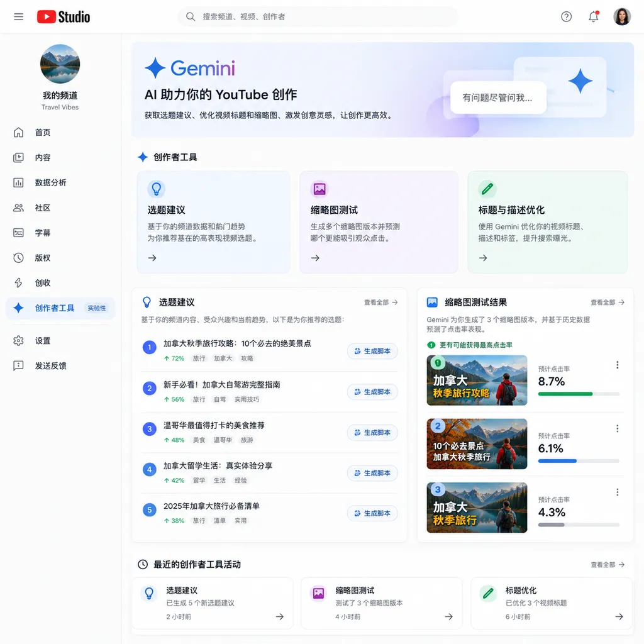Image resolution: width=644 pixels, height=644 pixels.
Task: Open the 选题建议 tool card arrow
Action: point(152,258)
